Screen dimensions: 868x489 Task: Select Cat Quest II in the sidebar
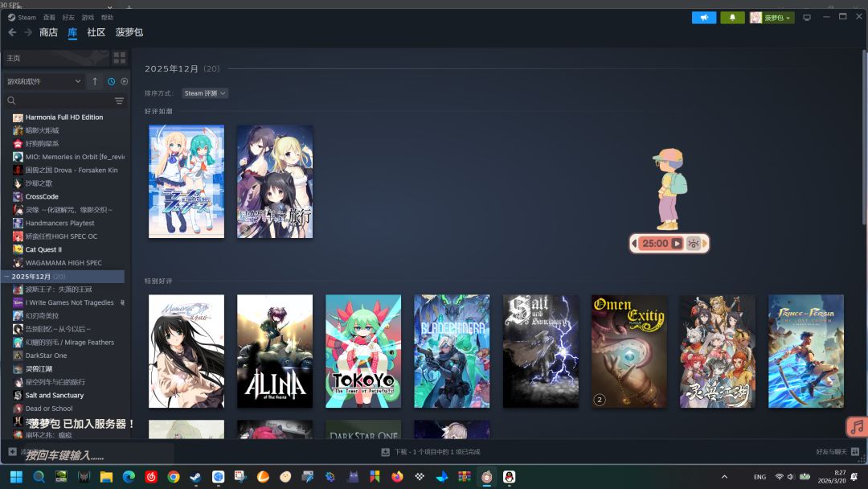click(x=43, y=250)
